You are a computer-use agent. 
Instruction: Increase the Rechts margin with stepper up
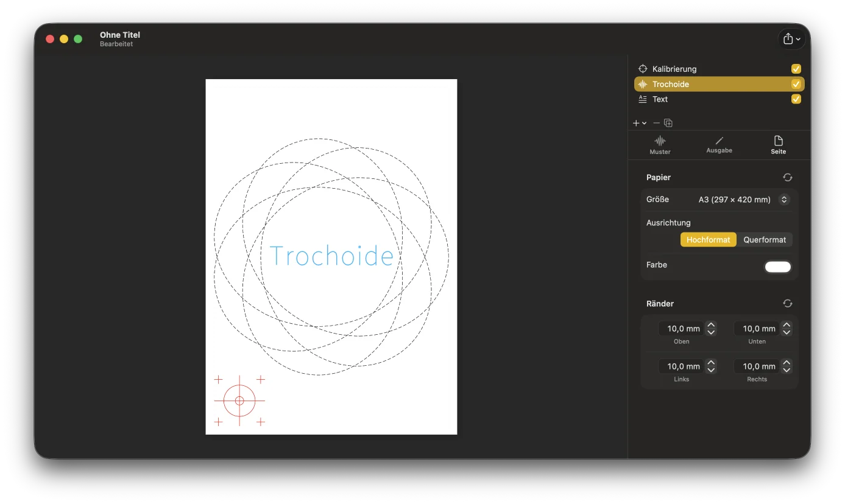click(787, 363)
